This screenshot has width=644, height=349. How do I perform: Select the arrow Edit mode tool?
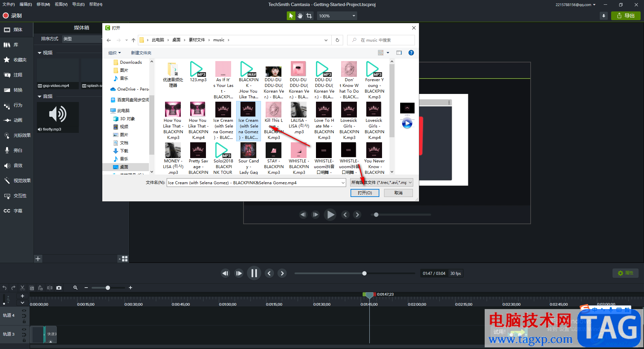point(291,16)
